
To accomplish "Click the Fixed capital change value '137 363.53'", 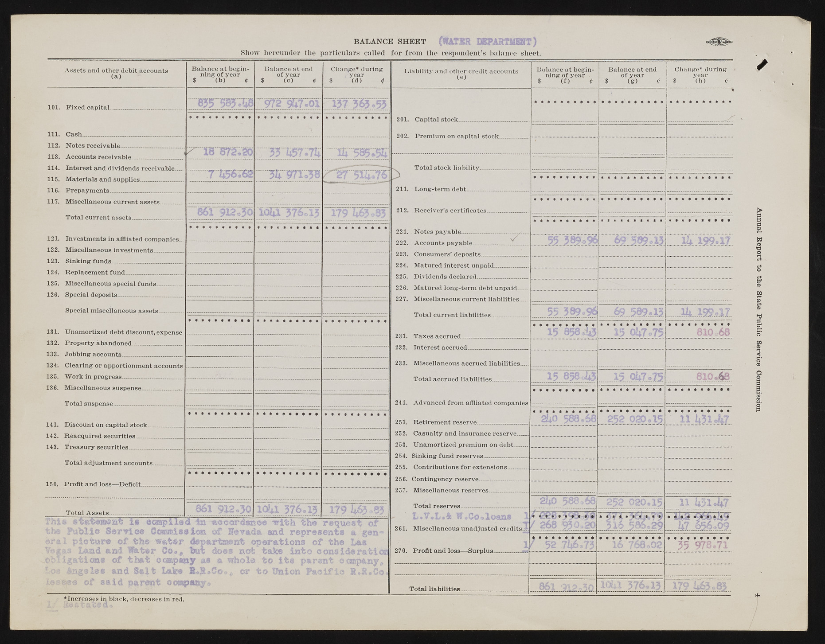I will coord(360,105).
